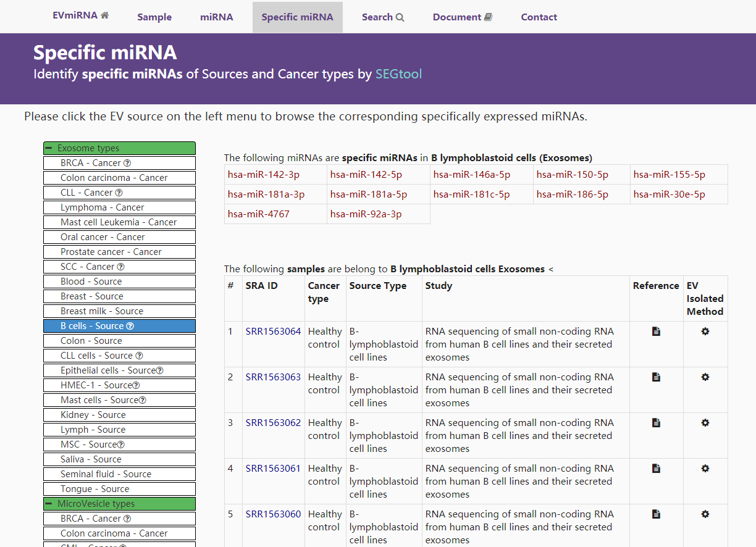
Task: Show EV isolation method gear for SRR1563062
Action: (705, 423)
